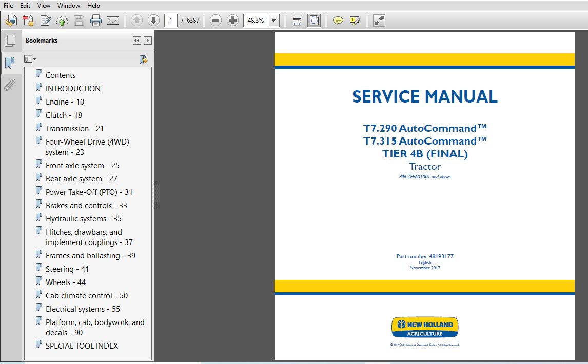
Task: Open the Edit menu
Action: pyautogui.click(x=25, y=5)
